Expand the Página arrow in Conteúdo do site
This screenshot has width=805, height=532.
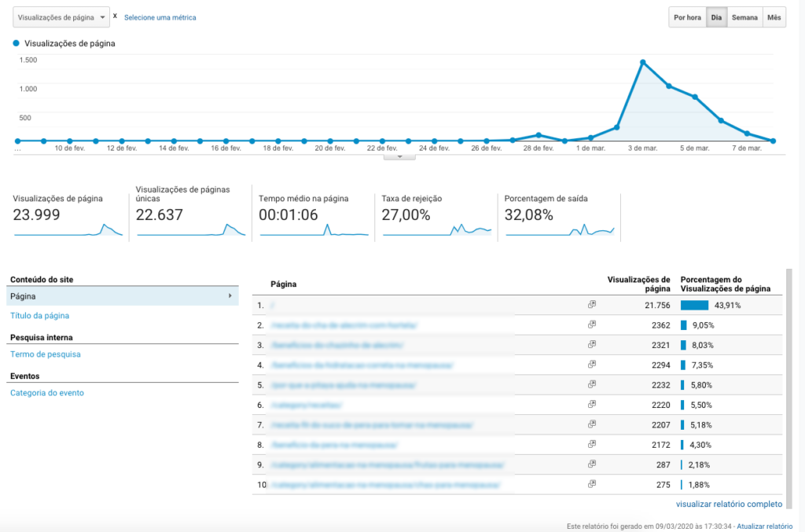coord(230,296)
